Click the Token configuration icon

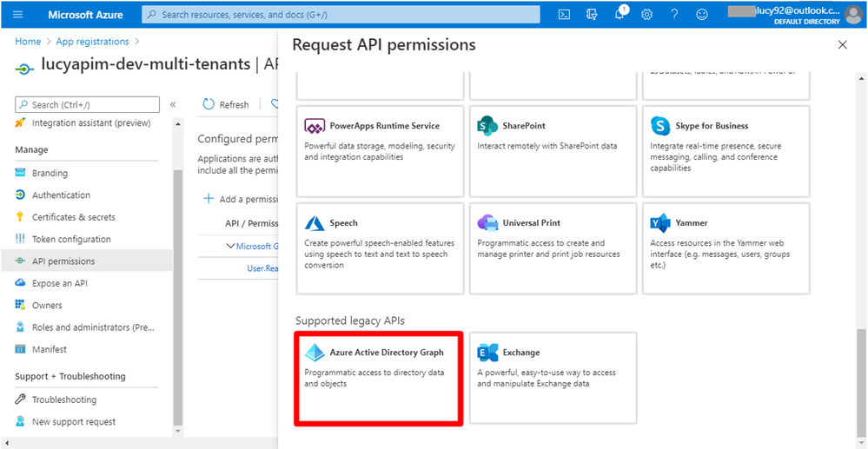pyautogui.click(x=21, y=239)
